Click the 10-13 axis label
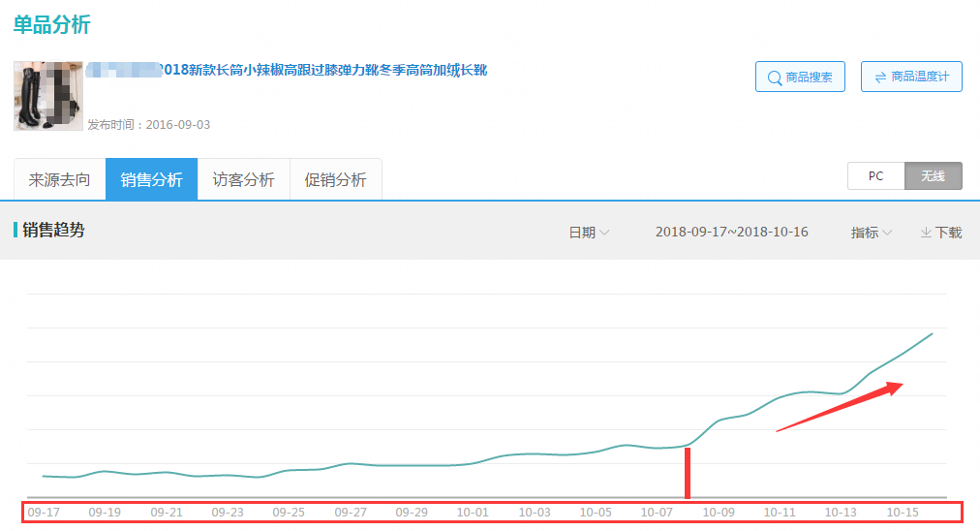 841,513
